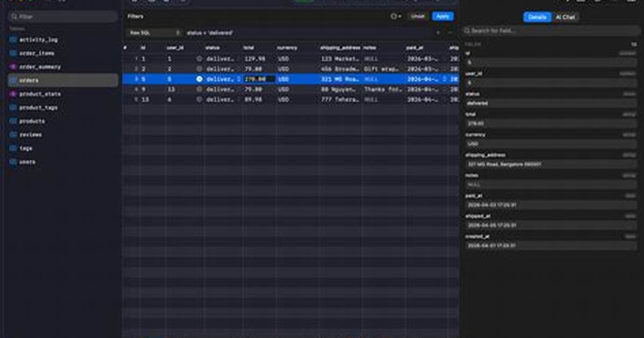Open paid_at chevrons in selected row
Image resolution: width=644 pixels, height=338 pixels.
pyautogui.click(x=444, y=79)
